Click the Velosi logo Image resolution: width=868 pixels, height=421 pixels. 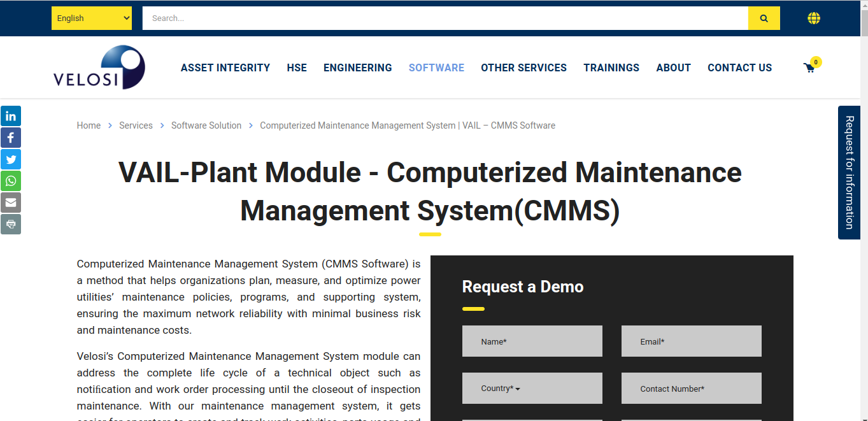[99, 67]
